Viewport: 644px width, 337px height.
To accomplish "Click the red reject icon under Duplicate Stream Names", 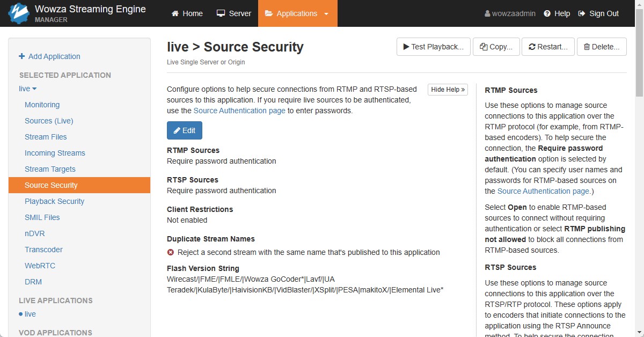I will (171, 252).
